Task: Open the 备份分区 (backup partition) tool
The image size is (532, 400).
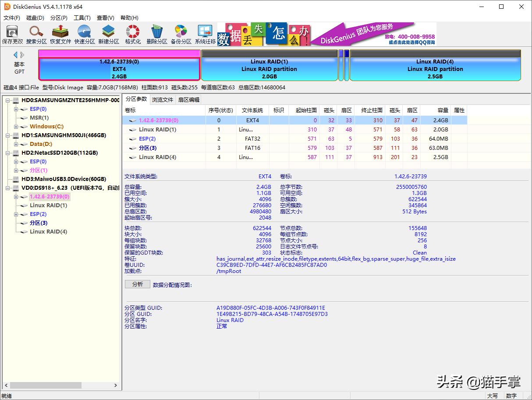Action: tap(181, 34)
